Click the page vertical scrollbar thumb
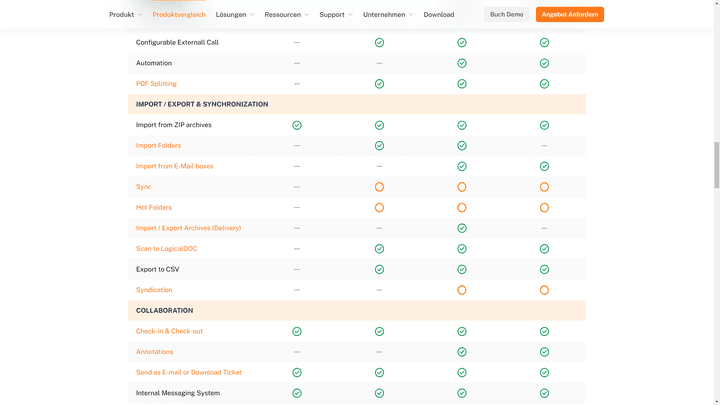This screenshot has width=720, height=405. 716,165
